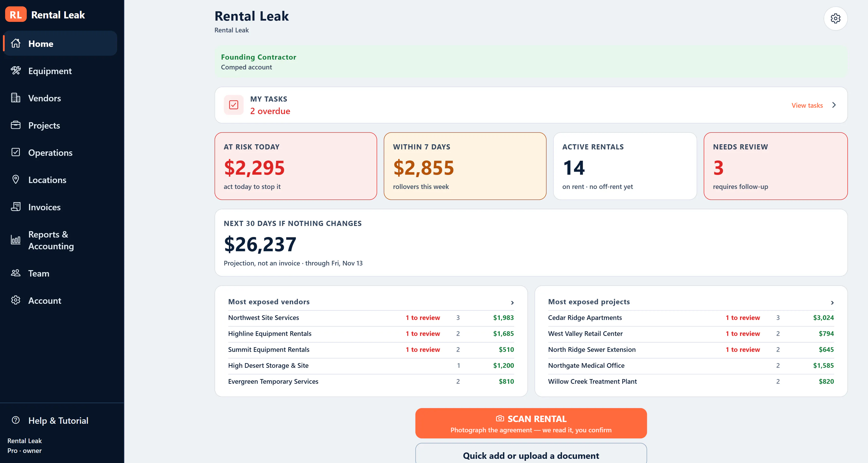Open the Equipment menu item
The height and width of the screenshot is (463, 868).
[x=60, y=71]
